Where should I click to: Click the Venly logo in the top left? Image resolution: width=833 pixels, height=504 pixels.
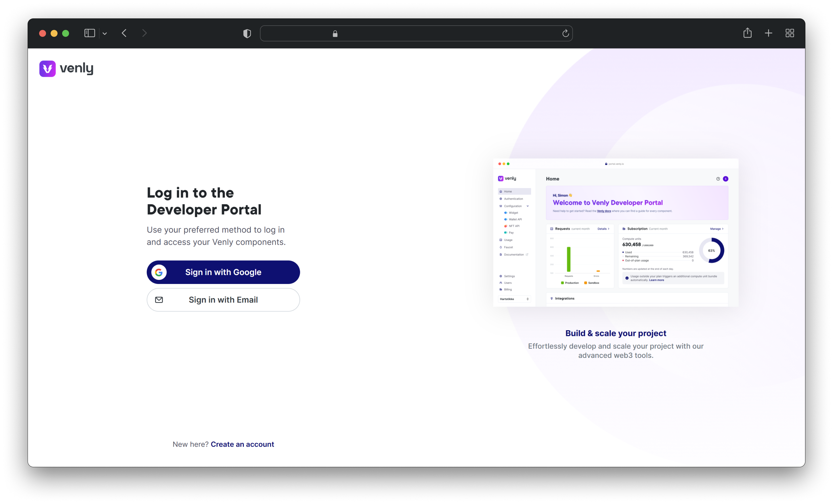pos(67,68)
